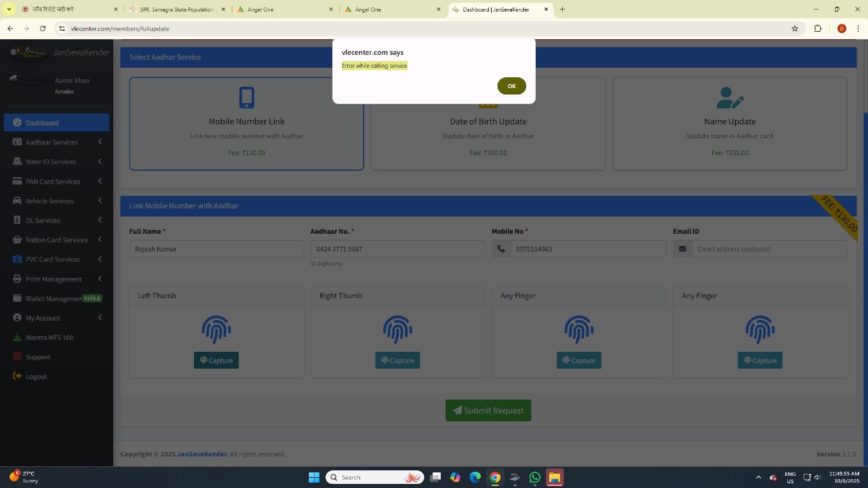Image resolution: width=868 pixels, height=488 pixels.
Task: Switch to the SPR Samagra State Population tab
Action: coord(176,9)
